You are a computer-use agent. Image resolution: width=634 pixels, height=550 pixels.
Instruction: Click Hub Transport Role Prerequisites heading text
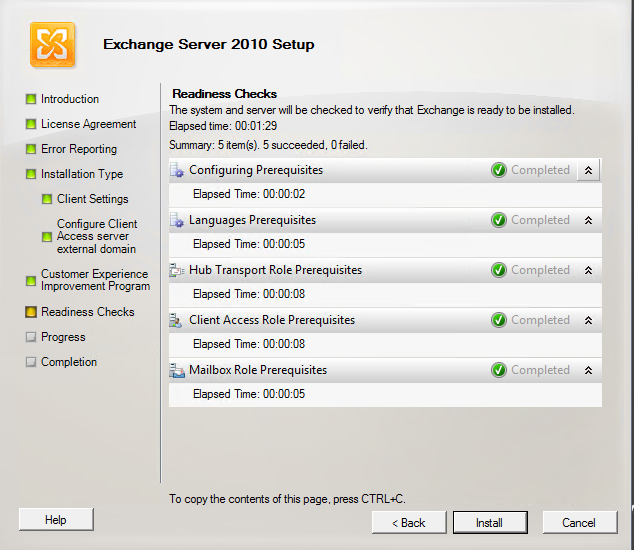coord(275,270)
